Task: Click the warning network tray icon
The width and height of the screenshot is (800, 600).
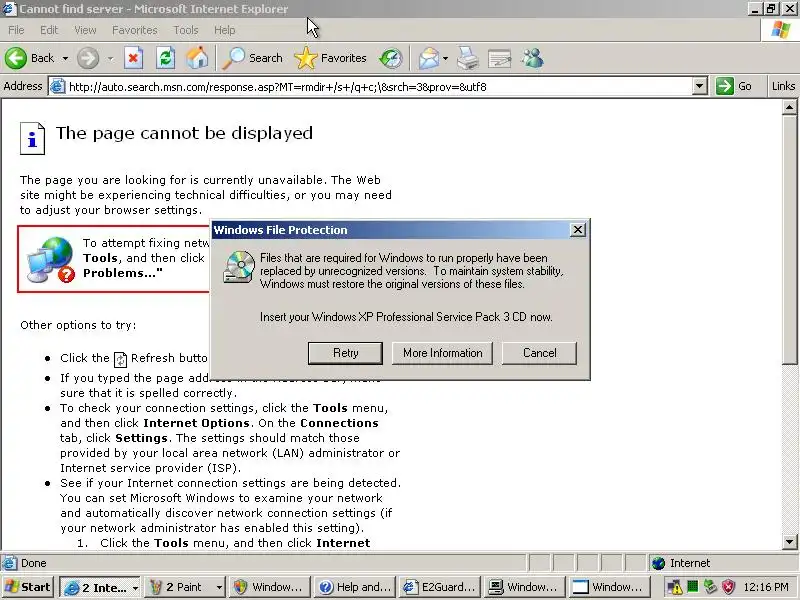Action: [x=675, y=587]
